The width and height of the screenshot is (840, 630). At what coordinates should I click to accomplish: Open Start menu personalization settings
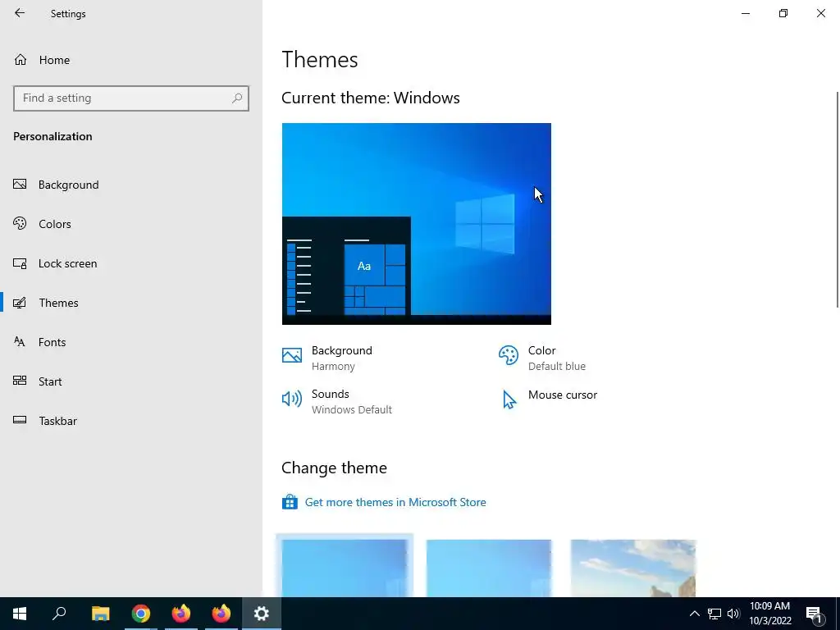(131, 381)
